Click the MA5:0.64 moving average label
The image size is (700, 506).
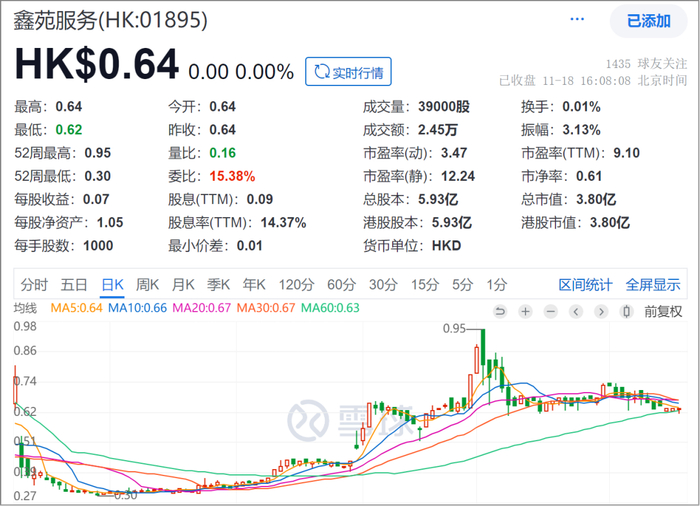tap(76, 308)
